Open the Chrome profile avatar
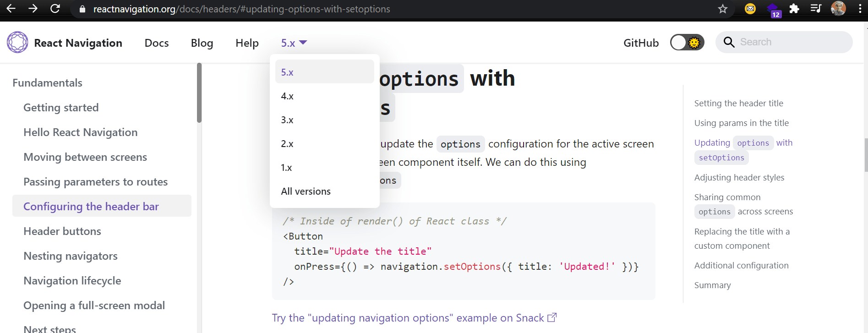 838,8
